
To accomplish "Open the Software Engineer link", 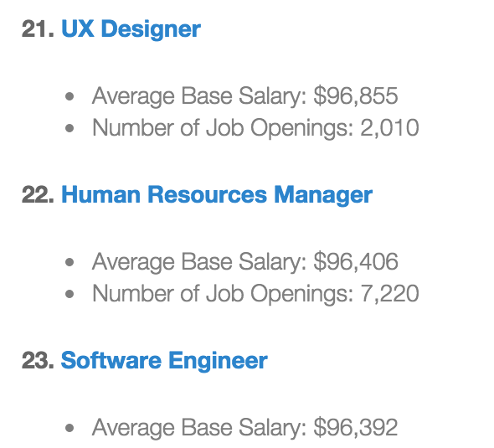I will [164, 361].
